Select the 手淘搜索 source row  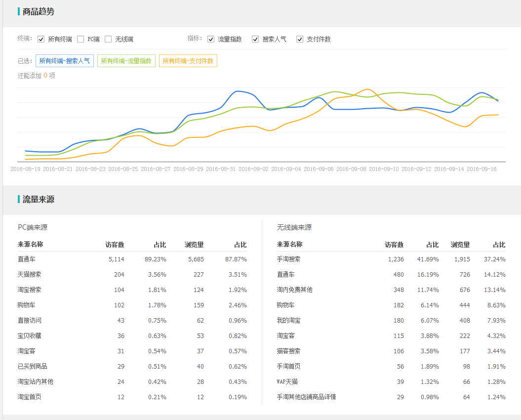(391, 259)
